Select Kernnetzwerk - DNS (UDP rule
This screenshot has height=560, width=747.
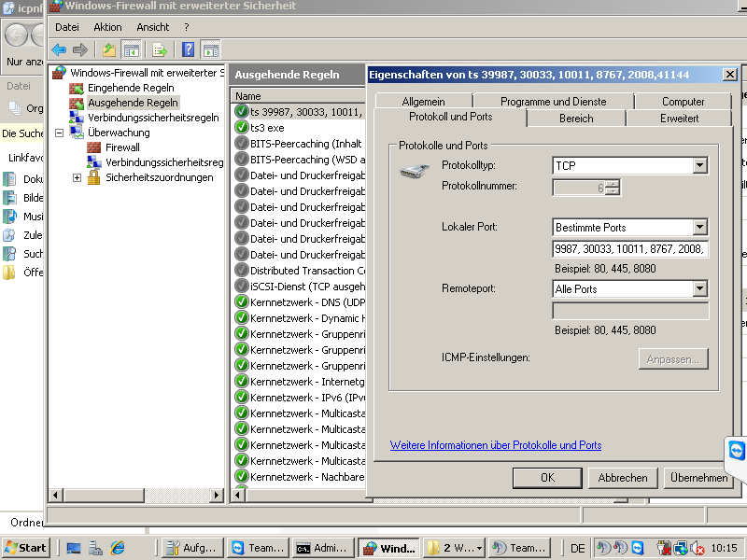point(300,302)
